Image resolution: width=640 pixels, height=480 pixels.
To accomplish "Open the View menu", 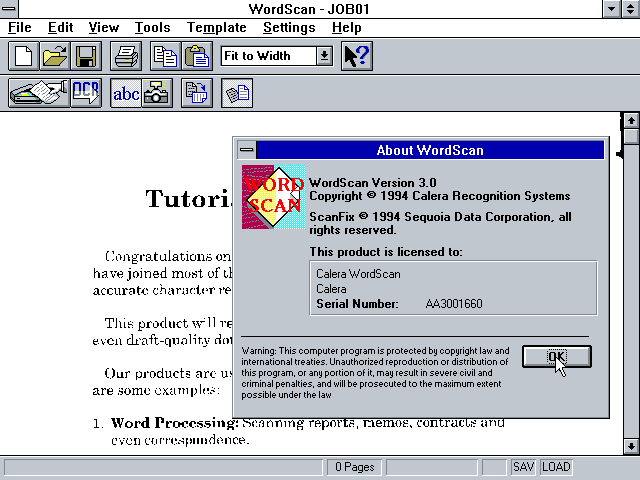I will coord(104,27).
